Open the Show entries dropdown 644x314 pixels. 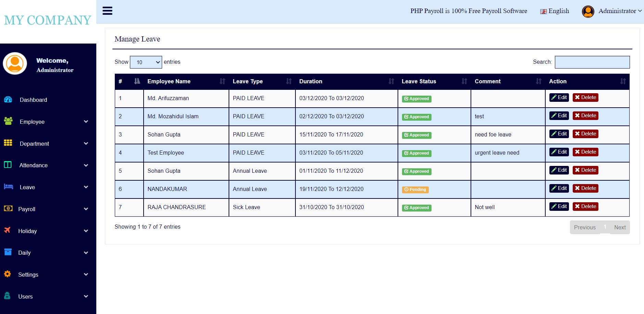[146, 62]
